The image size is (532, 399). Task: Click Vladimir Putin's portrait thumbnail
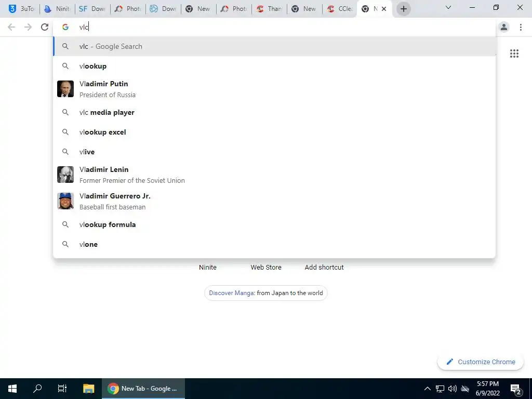[65, 89]
